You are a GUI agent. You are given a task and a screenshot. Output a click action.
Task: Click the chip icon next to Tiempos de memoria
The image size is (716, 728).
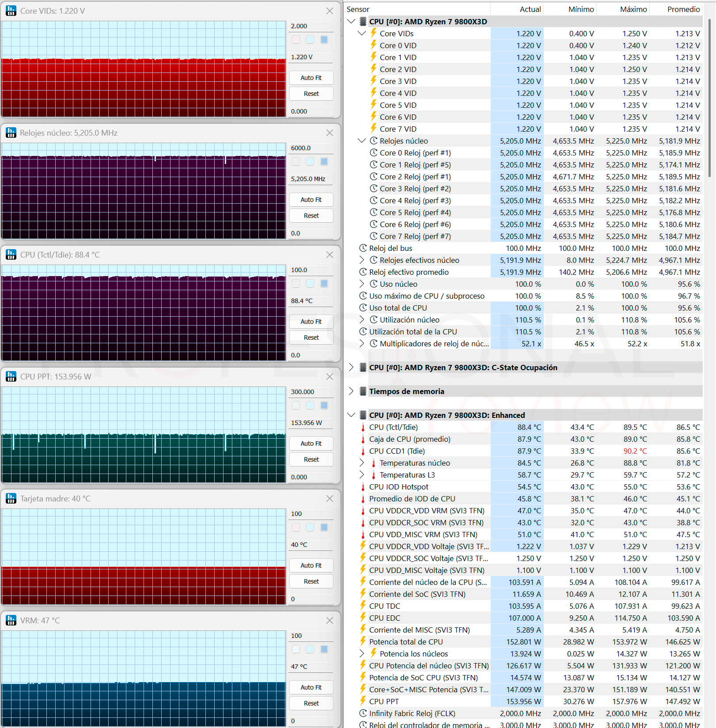[x=363, y=391]
